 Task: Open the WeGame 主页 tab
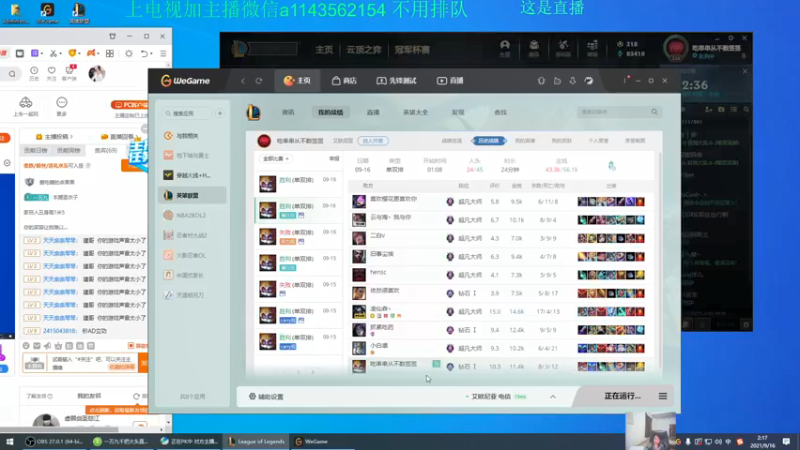pyautogui.click(x=297, y=81)
